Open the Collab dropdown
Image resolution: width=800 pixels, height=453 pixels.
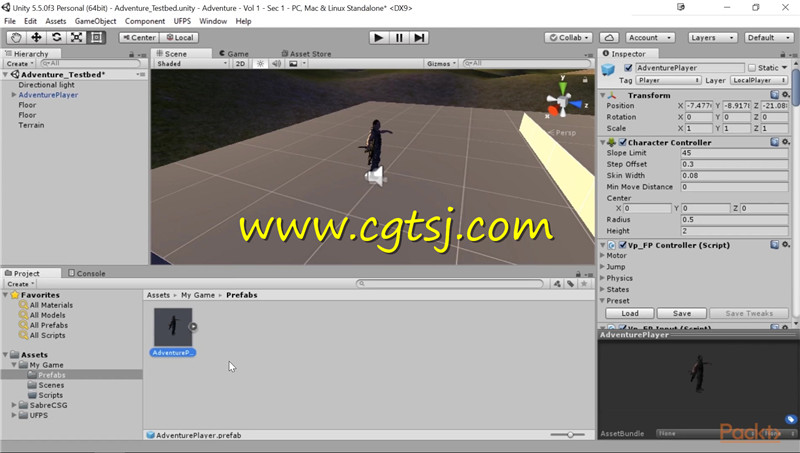point(568,38)
